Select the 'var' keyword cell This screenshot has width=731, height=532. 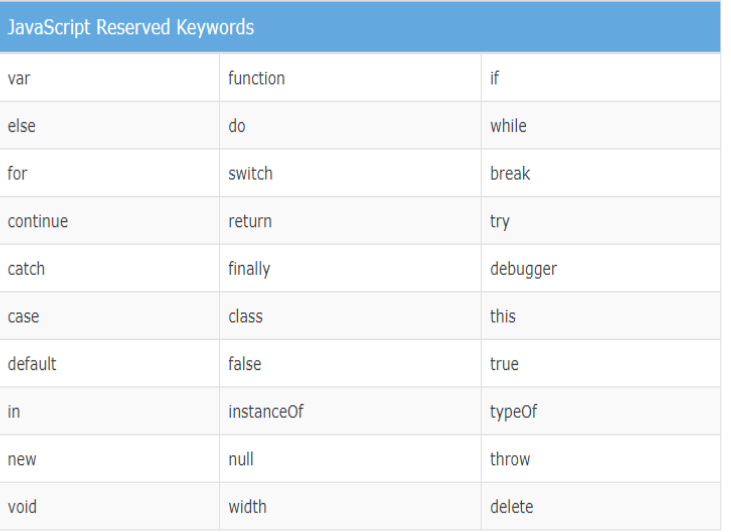(108, 79)
